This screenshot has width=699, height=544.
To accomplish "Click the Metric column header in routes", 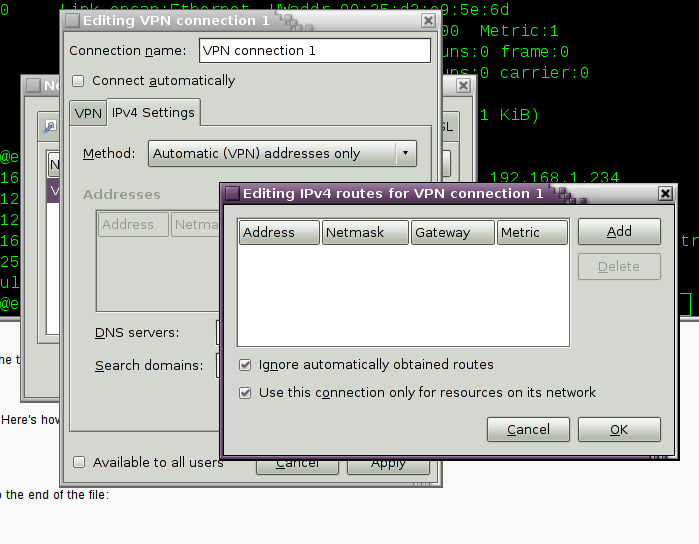I will click(x=532, y=232).
